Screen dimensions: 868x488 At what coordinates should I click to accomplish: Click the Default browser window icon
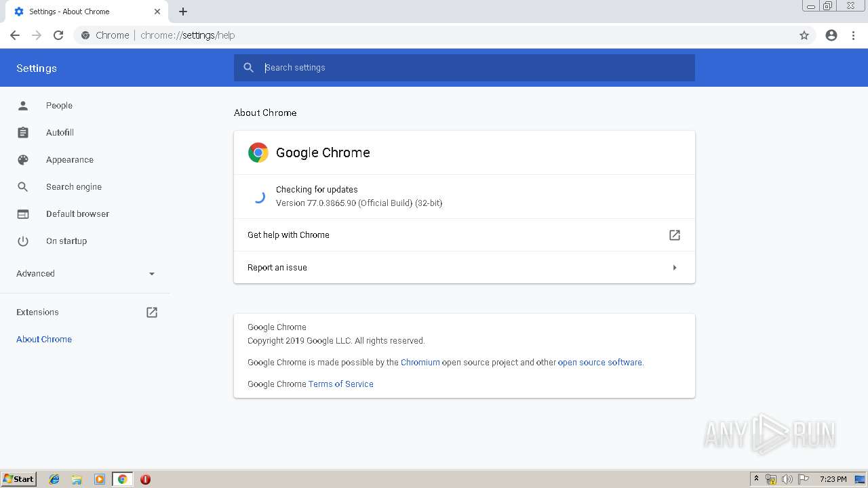[23, 214]
